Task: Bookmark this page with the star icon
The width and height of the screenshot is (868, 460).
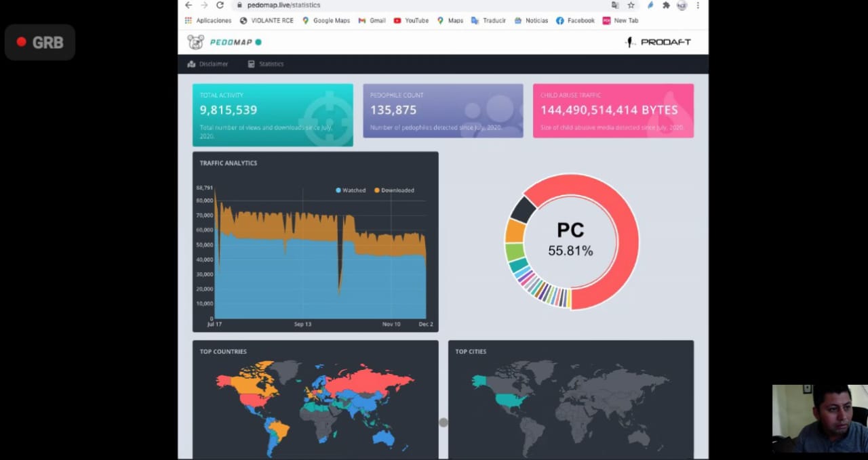Action: (x=631, y=5)
